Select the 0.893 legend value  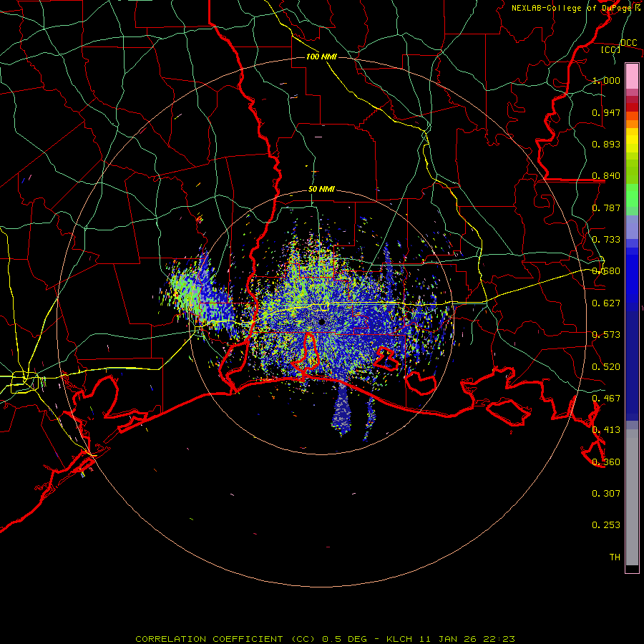tap(606, 144)
